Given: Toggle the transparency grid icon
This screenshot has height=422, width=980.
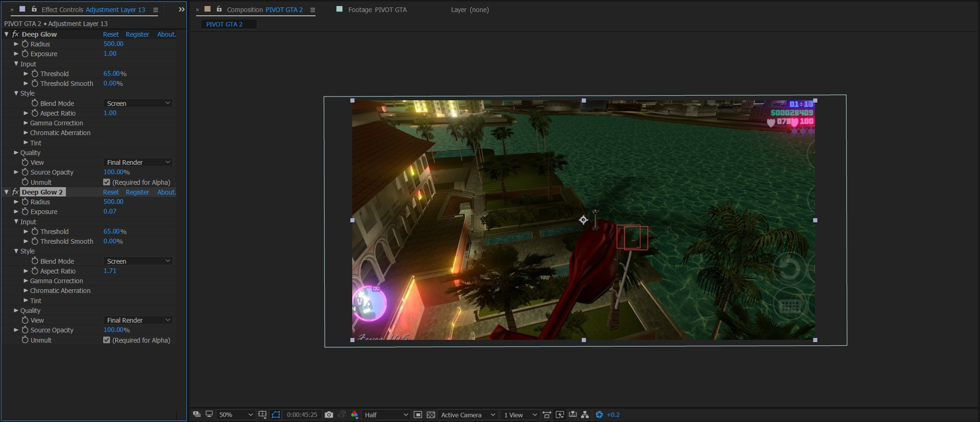Looking at the screenshot, I should pos(431,415).
